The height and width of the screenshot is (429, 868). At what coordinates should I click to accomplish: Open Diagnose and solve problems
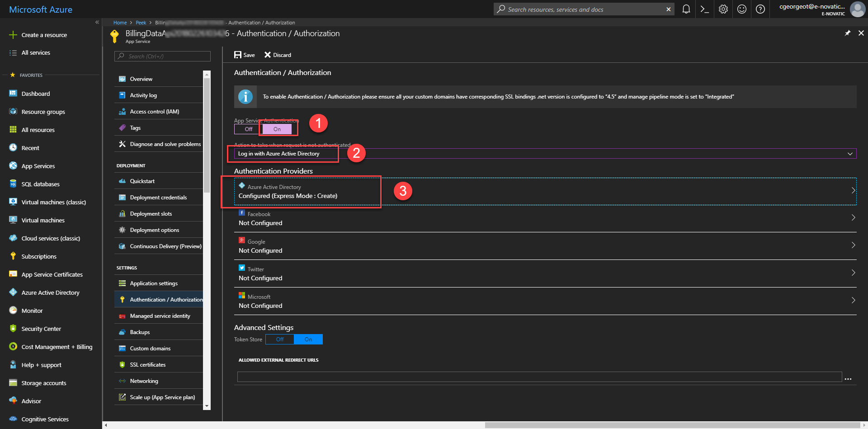[159, 144]
